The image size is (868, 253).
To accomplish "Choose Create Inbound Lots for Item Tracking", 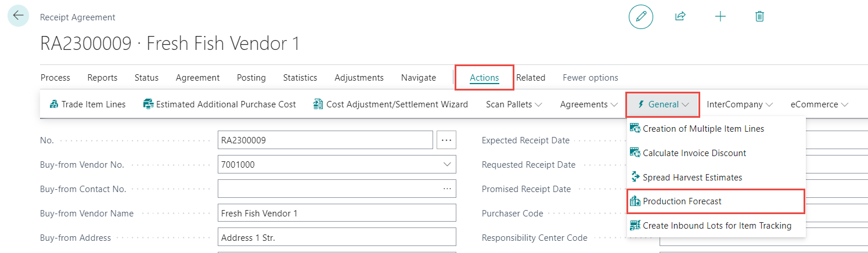I will tap(717, 226).
